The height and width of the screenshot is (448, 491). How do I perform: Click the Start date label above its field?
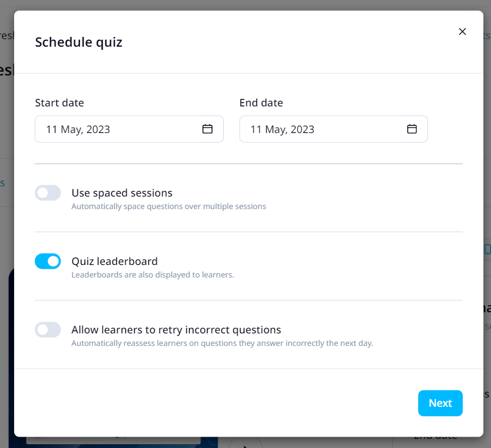pos(59,103)
